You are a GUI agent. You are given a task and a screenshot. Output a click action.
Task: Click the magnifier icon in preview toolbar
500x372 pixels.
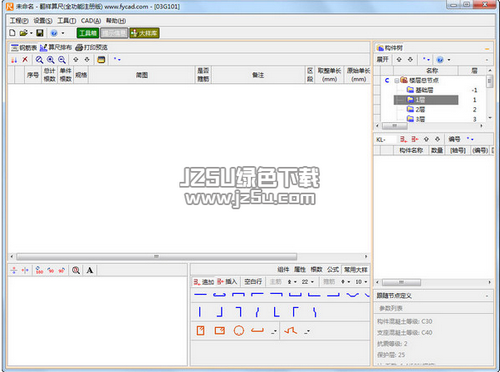[76, 270]
